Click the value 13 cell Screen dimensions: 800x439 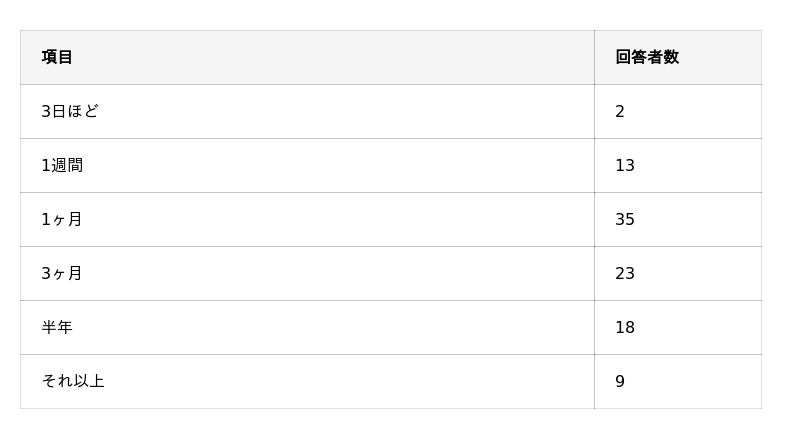pos(625,165)
